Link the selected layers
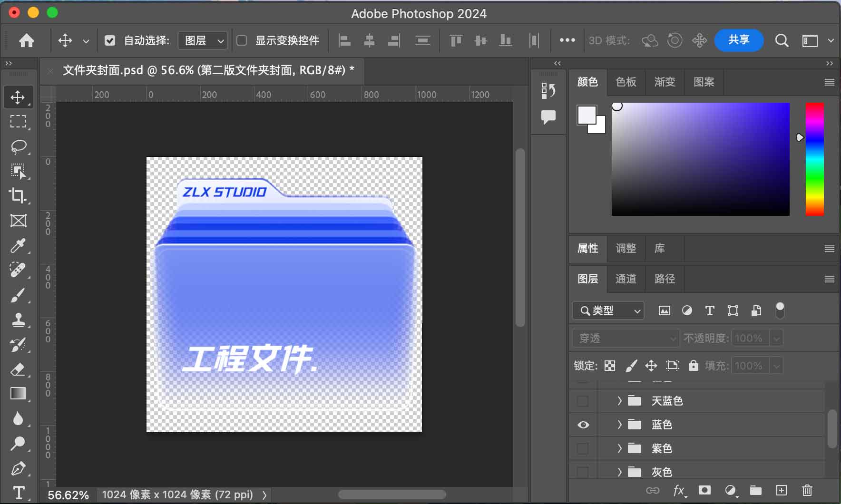The width and height of the screenshot is (841, 504). [x=653, y=491]
